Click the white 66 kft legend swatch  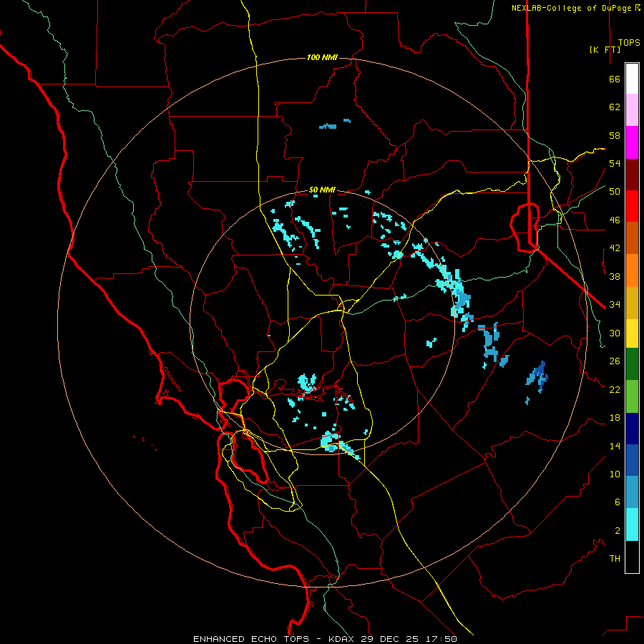click(x=632, y=79)
